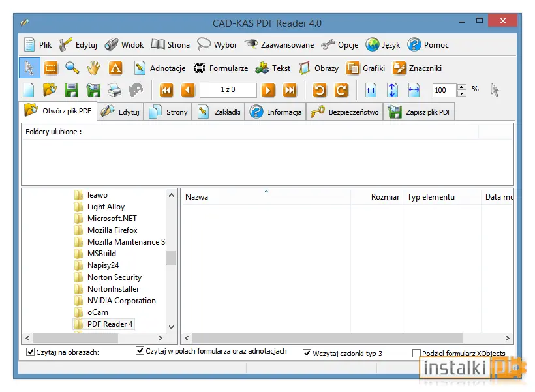Select the Mozilla Firefox folder
This screenshot has width=535, height=392.
pos(106,230)
